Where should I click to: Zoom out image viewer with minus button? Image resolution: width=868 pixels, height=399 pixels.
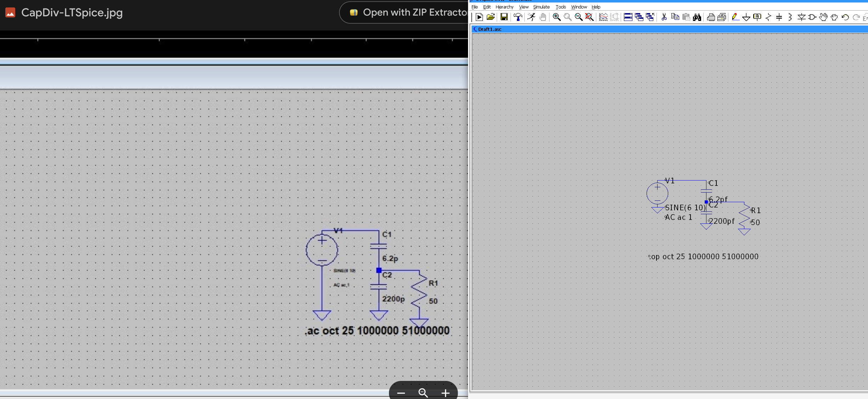coord(401,393)
